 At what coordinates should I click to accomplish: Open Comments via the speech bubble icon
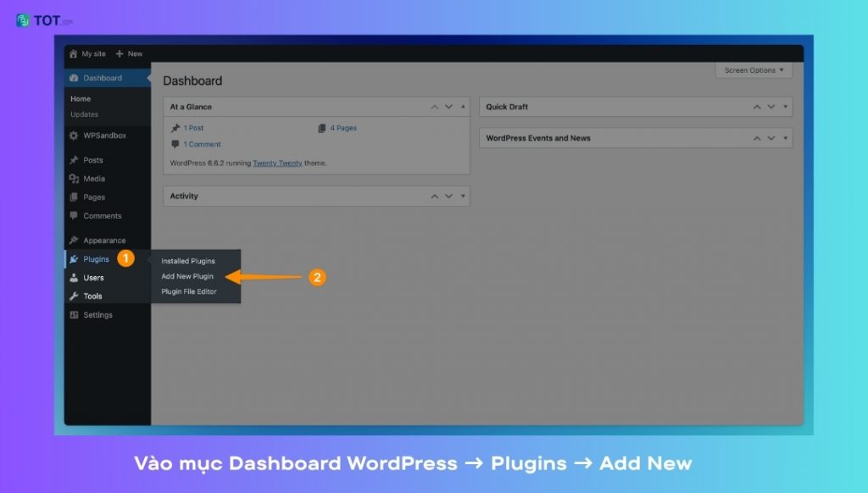[x=75, y=216]
